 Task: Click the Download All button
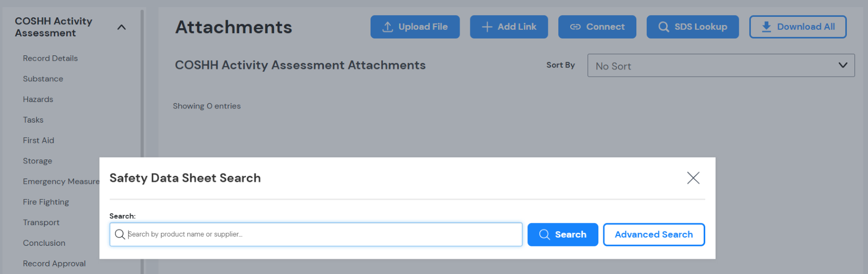[x=797, y=27]
